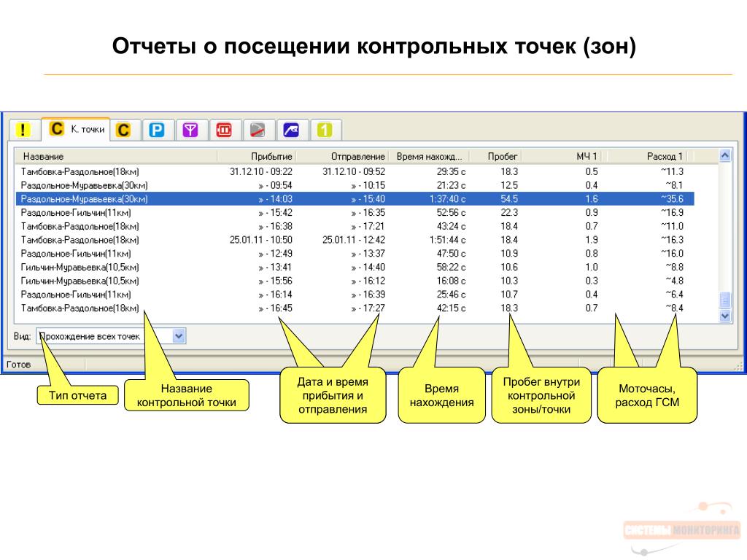Select Гильчин-Муравьевка(10,5км) row arriving at 15:56
747x560 pixels.
tap(355, 281)
